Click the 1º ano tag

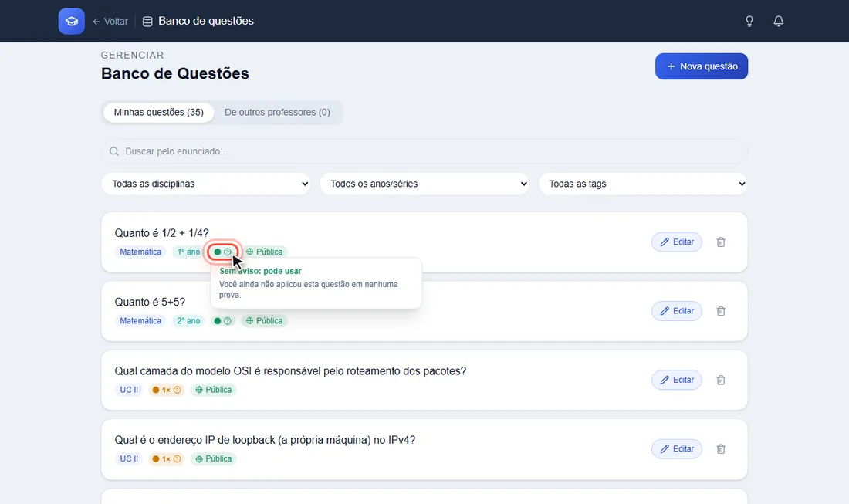(x=188, y=252)
